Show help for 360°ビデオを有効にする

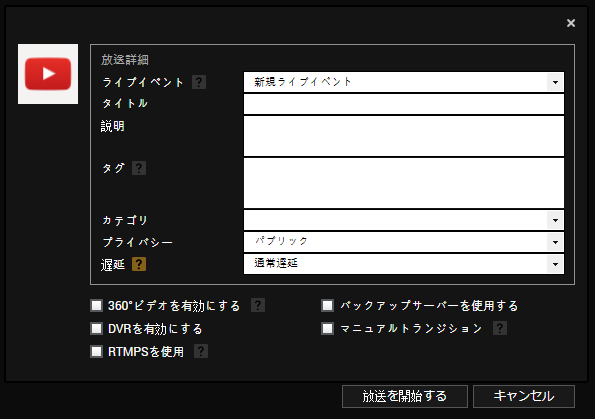point(258,305)
